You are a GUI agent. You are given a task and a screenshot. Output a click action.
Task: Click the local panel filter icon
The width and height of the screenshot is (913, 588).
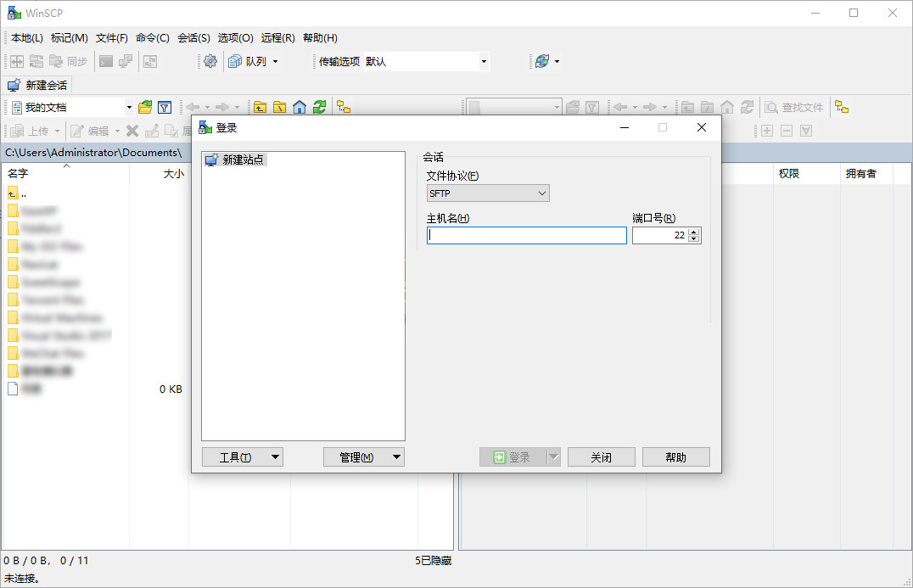tap(165, 107)
